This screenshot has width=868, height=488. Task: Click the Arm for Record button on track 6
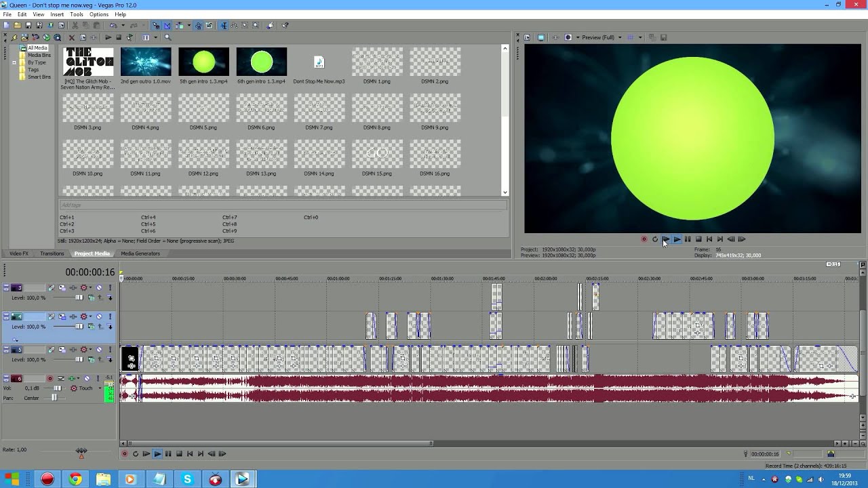pyautogui.click(x=50, y=378)
